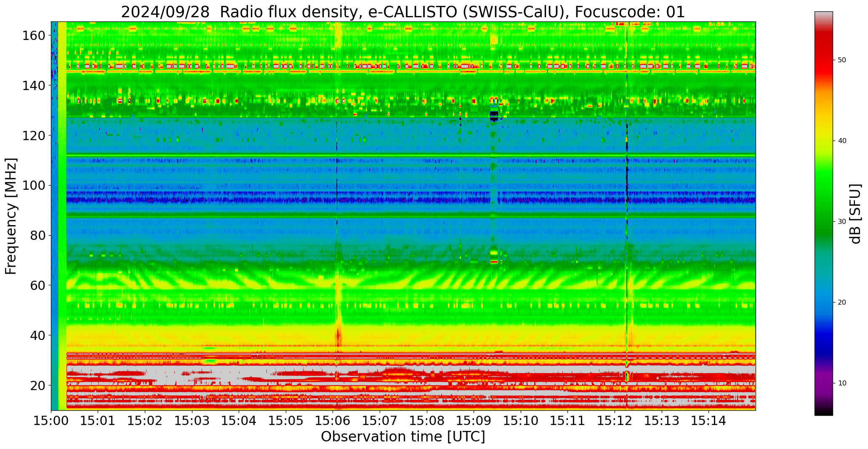
Task: Click the 80 frequency tick label
Action: click(38, 236)
